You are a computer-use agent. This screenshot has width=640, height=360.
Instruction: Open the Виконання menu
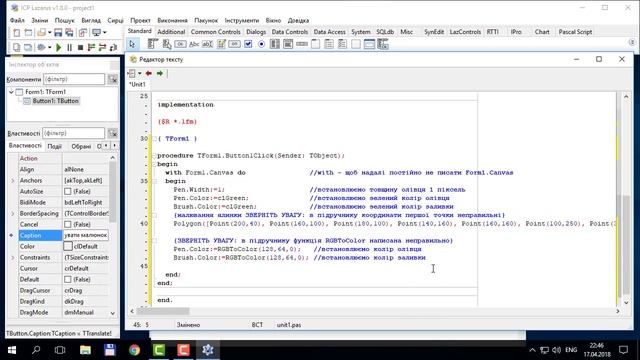[x=172, y=20]
